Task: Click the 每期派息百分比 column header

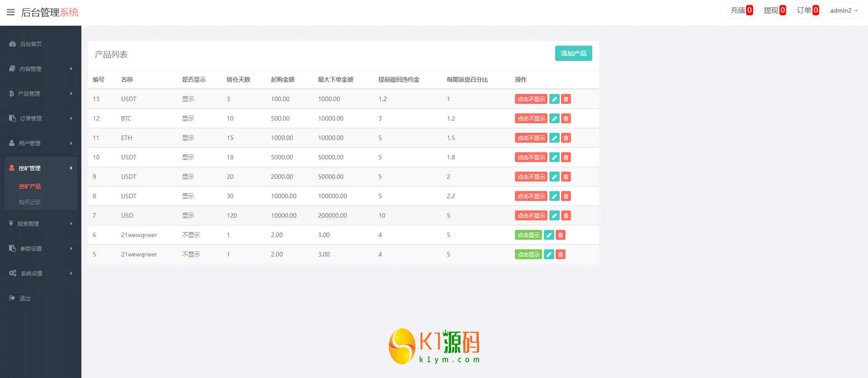Action: (x=467, y=79)
